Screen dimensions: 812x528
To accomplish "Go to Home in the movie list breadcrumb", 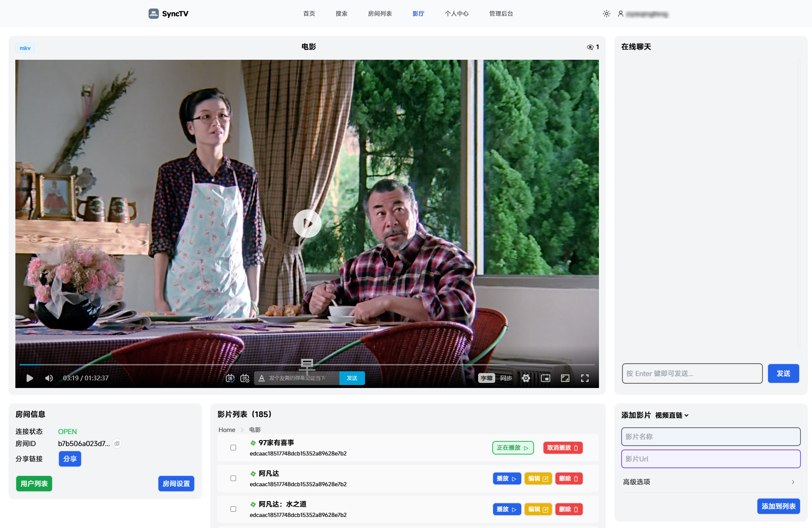I will (227, 430).
